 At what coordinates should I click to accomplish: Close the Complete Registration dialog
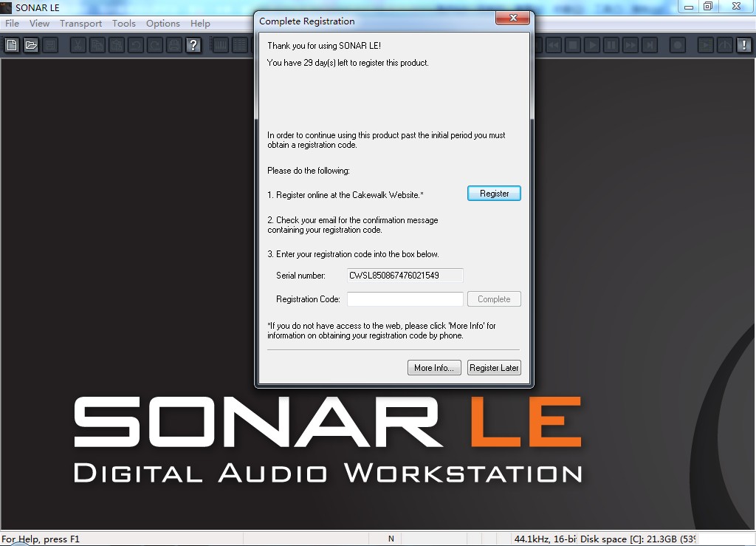pos(512,18)
